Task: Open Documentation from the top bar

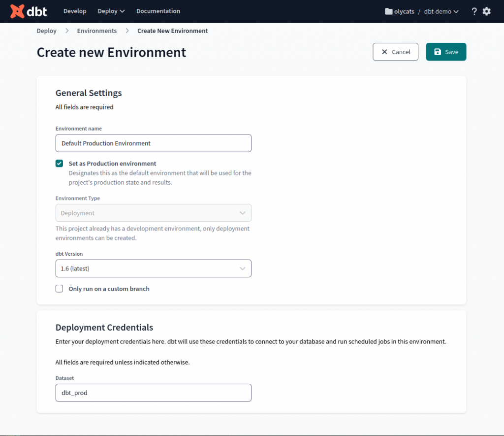Action: 158,11
